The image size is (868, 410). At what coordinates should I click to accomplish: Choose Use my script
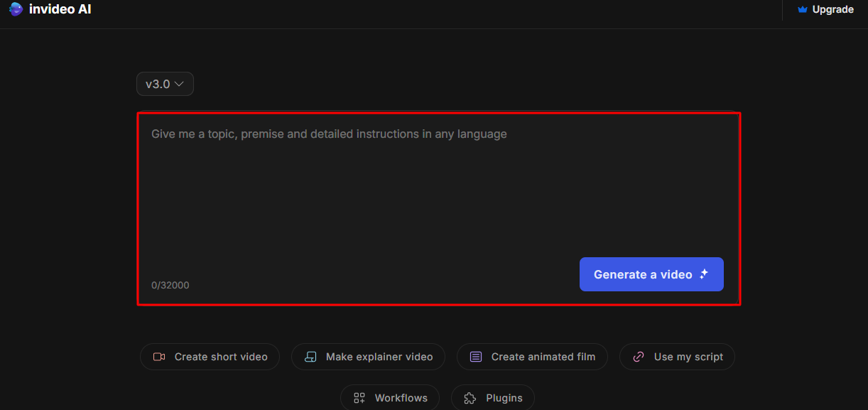pos(677,357)
